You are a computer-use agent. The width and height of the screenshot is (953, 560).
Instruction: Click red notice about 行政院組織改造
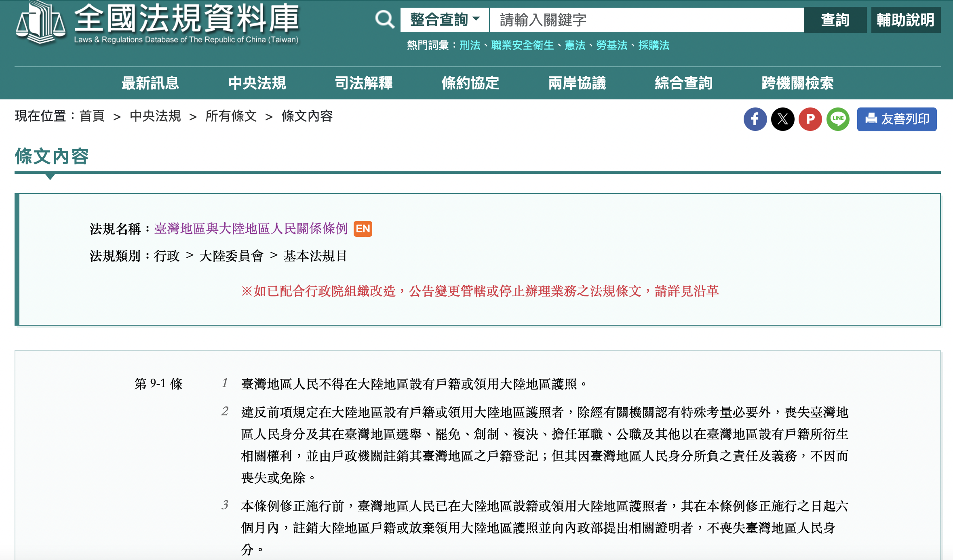click(x=480, y=291)
